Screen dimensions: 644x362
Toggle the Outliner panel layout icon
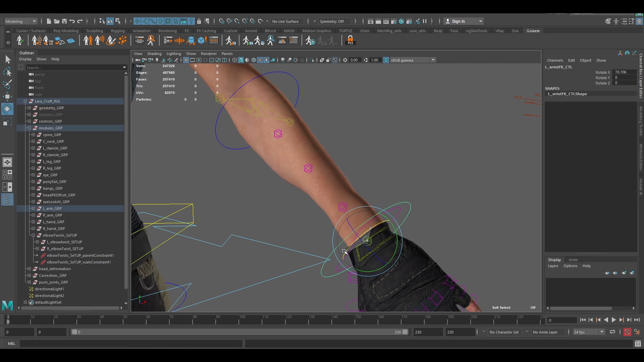coord(7,200)
